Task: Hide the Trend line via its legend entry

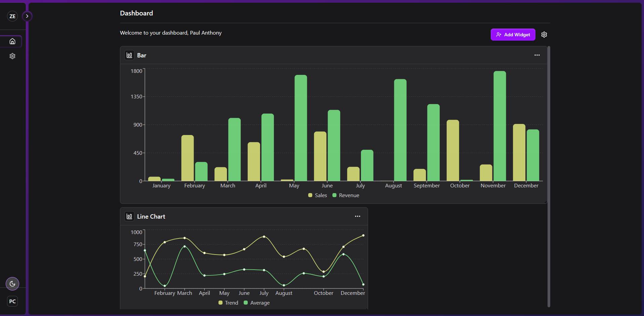Action: coord(228,303)
